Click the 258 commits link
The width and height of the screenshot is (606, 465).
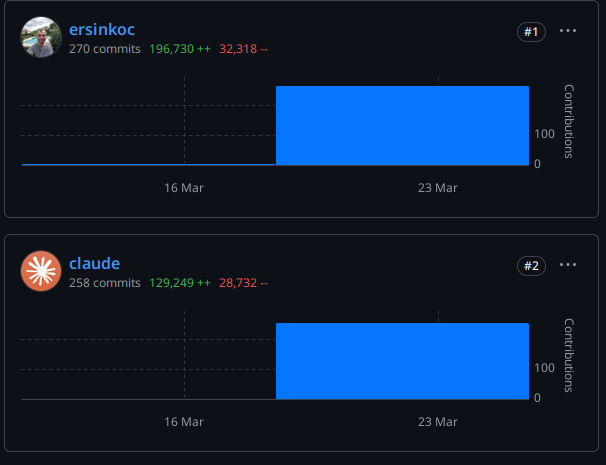click(105, 283)
